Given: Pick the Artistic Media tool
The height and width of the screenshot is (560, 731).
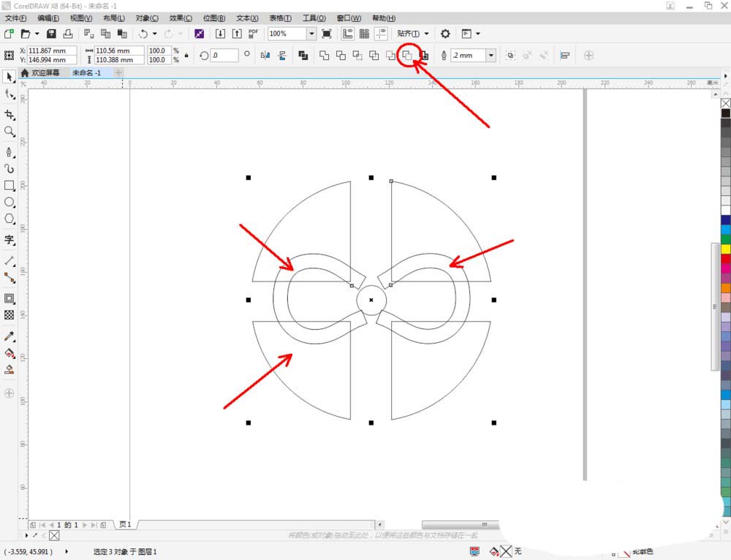Looking at the screenshot, I should (x=9, y=169).
